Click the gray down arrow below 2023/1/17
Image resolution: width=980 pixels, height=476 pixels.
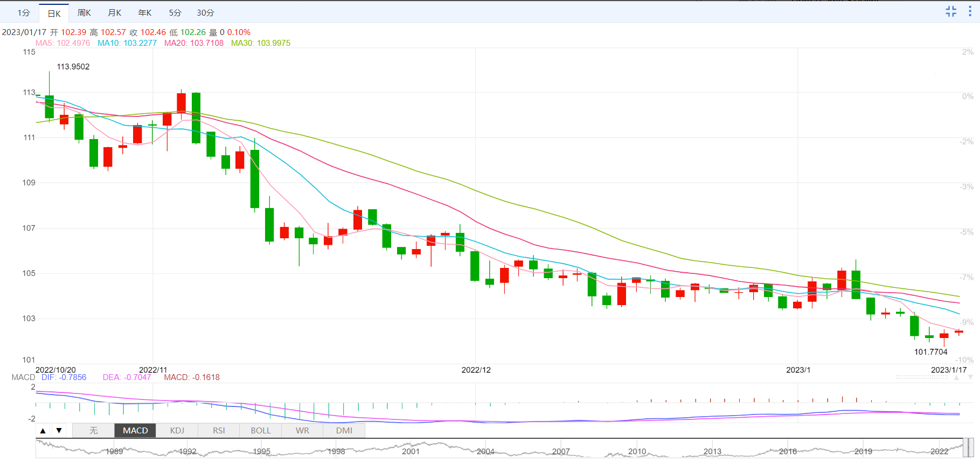click(x=970, y=378)
